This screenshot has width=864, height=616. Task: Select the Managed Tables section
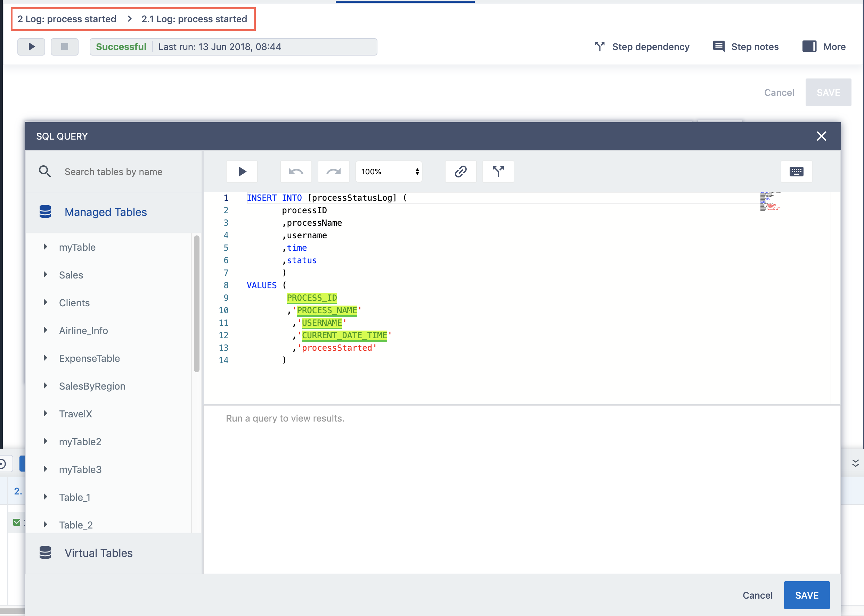coord(106,212)
